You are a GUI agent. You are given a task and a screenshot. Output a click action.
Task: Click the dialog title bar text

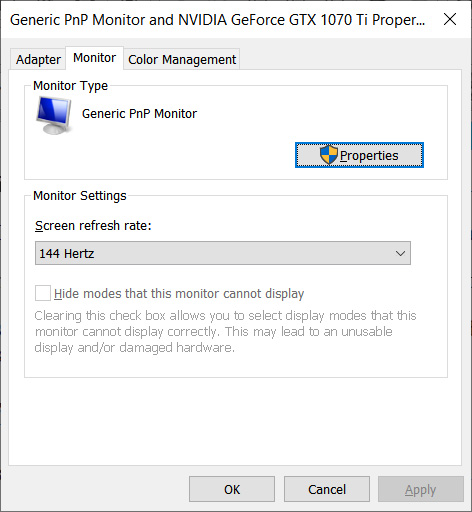point(217,20)
